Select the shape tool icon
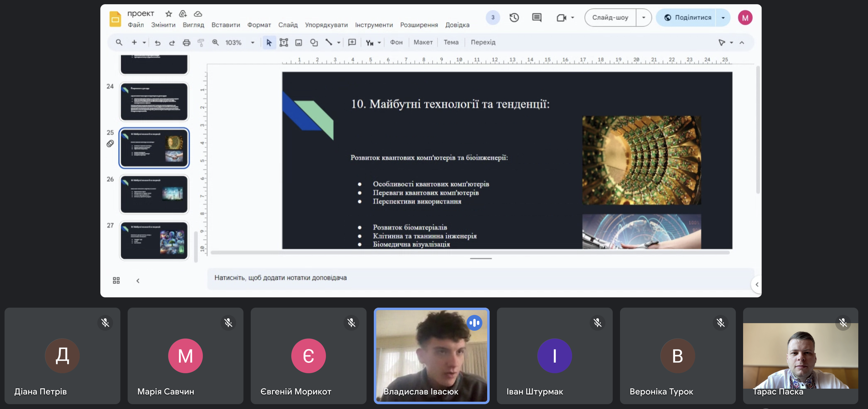 point(314,42)
